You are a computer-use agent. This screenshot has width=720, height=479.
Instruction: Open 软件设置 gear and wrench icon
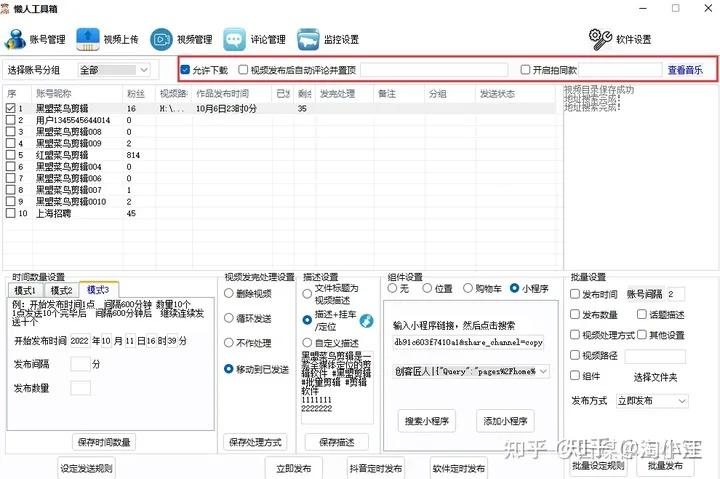click(600, 39)
